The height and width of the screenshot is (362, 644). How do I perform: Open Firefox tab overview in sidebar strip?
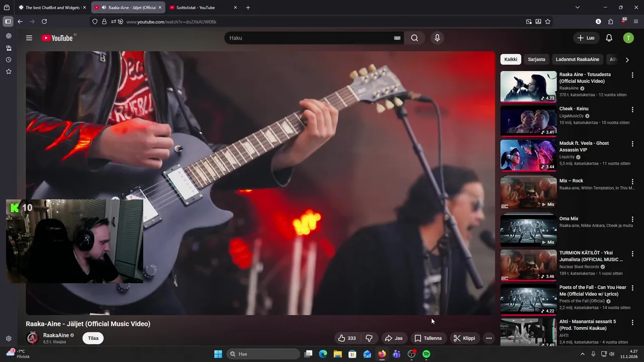[7, 8]
